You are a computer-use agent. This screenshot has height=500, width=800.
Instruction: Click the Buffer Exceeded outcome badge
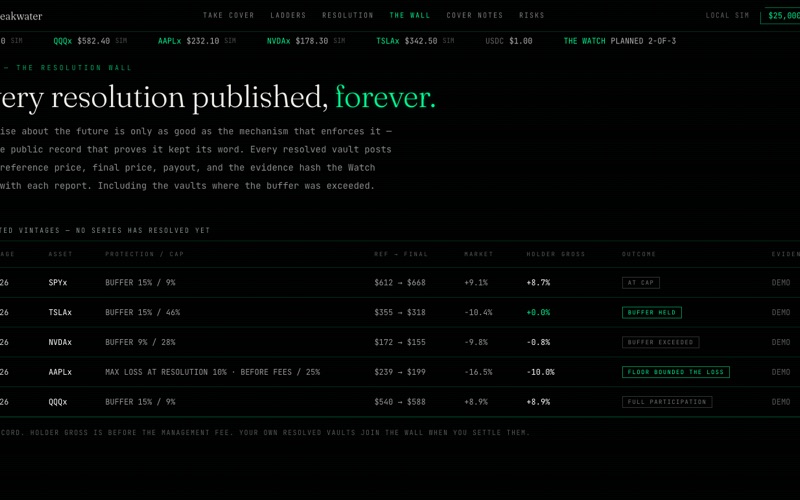(x=660, y=342)
